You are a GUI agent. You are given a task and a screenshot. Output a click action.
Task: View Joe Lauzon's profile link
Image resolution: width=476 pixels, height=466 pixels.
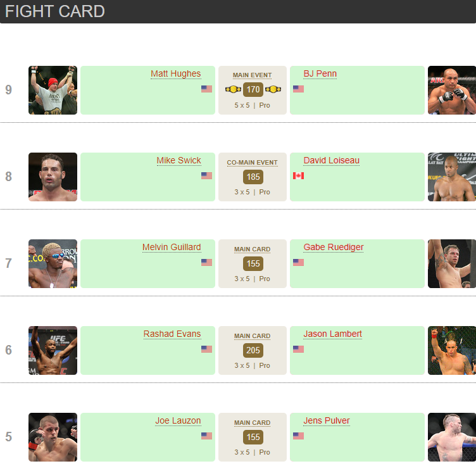[x=178, y=421]
